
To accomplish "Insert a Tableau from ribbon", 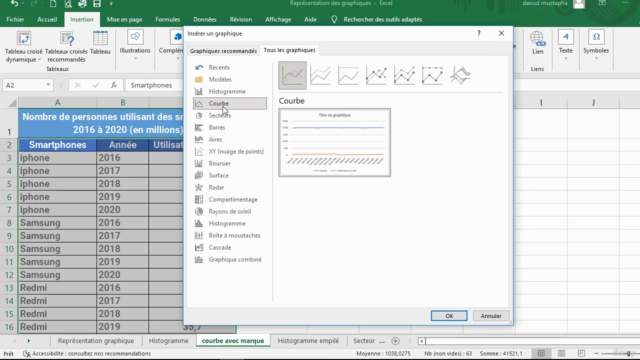I will [100, 43].
